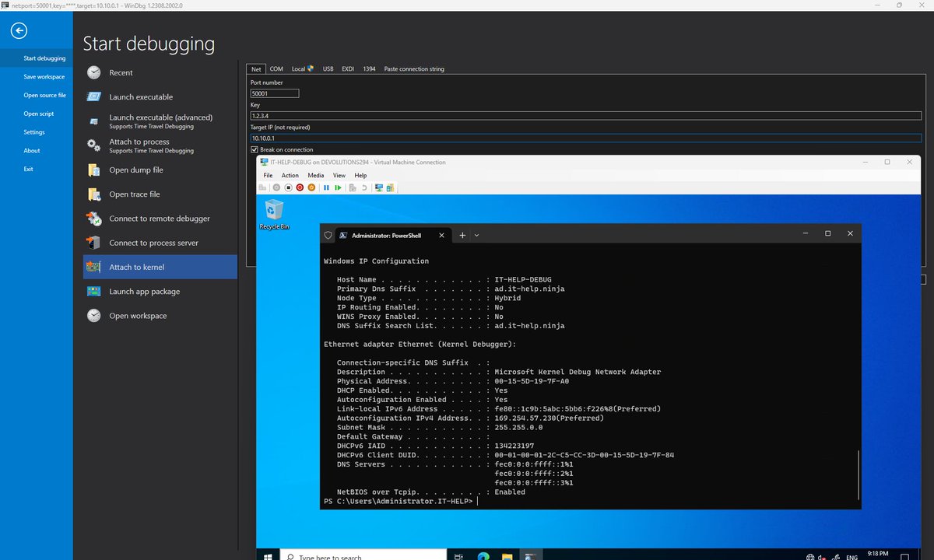934x560 pixels.
Task: Click the admin shield icon in terminal
Action: [x=328, y=235]
